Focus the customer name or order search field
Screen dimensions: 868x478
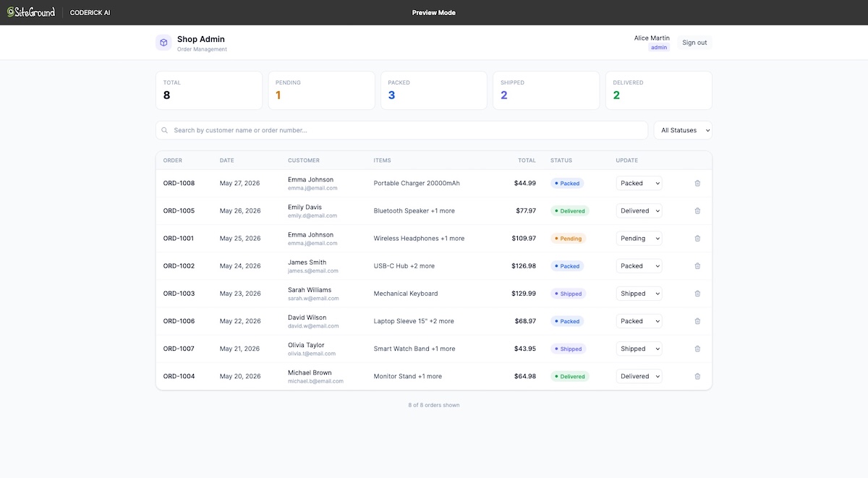(401, 130)
